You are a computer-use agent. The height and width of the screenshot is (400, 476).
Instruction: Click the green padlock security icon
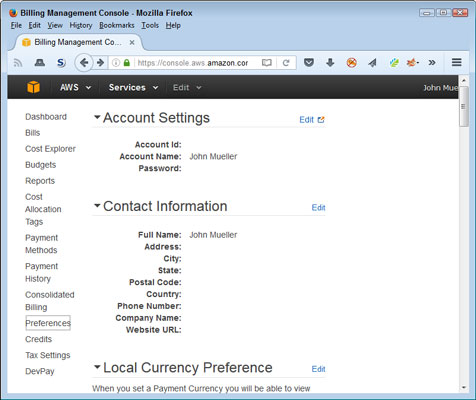point(127,62)
